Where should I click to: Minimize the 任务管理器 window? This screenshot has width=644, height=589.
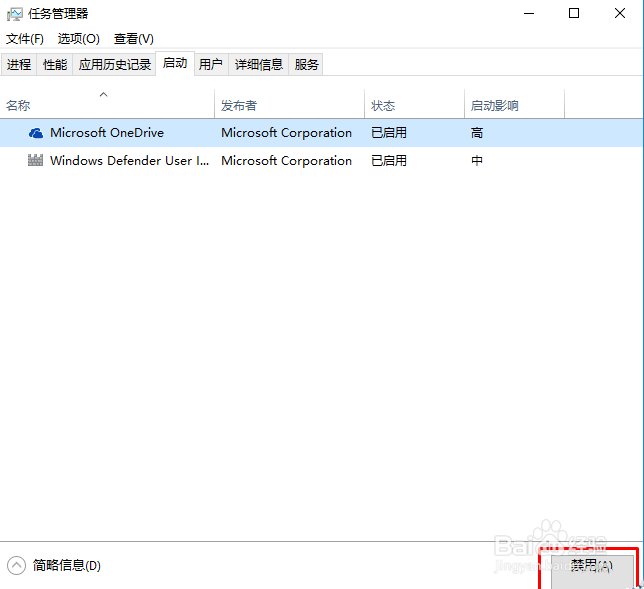pos(529,14)
